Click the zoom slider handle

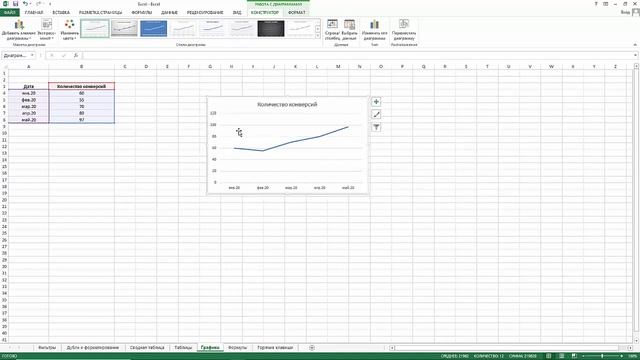pyautogui.click(x=602, y=356)
